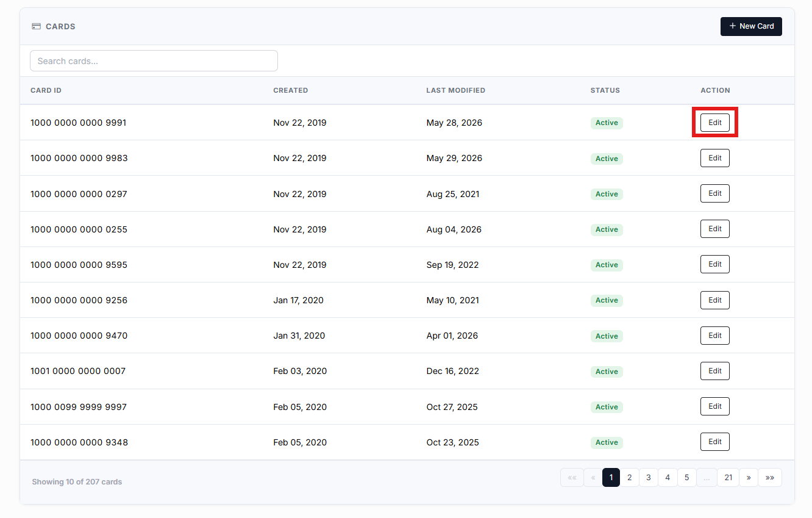Screen dimensions: 812x518
Task: Edit card 1001 0000 0000 0007
Action: (715, 371)
